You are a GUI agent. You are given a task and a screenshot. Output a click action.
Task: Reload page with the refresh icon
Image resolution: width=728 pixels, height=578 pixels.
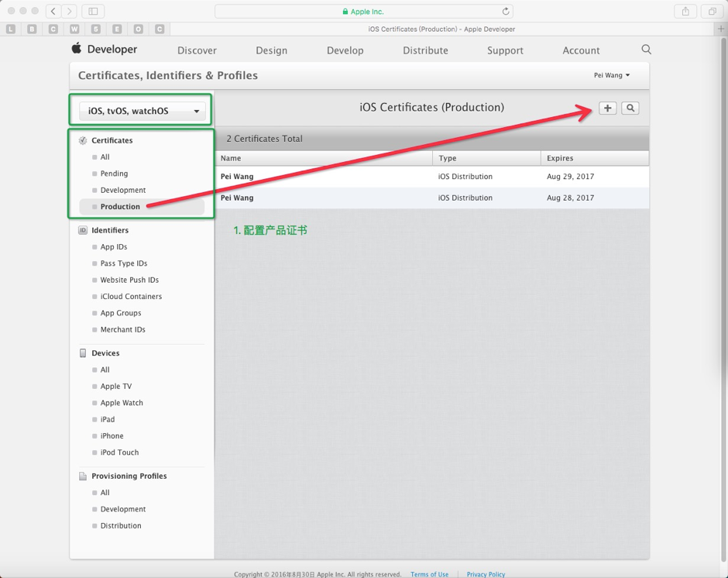(x=506, y=11)
